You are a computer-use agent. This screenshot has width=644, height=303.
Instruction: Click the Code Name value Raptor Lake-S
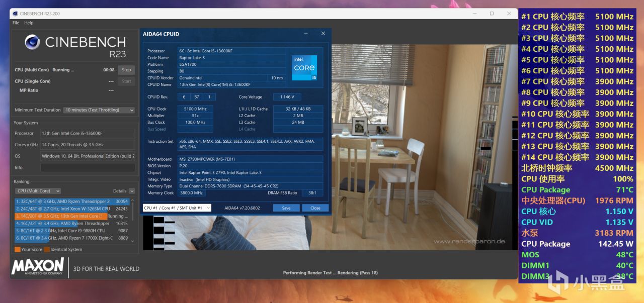pos(231,58)
